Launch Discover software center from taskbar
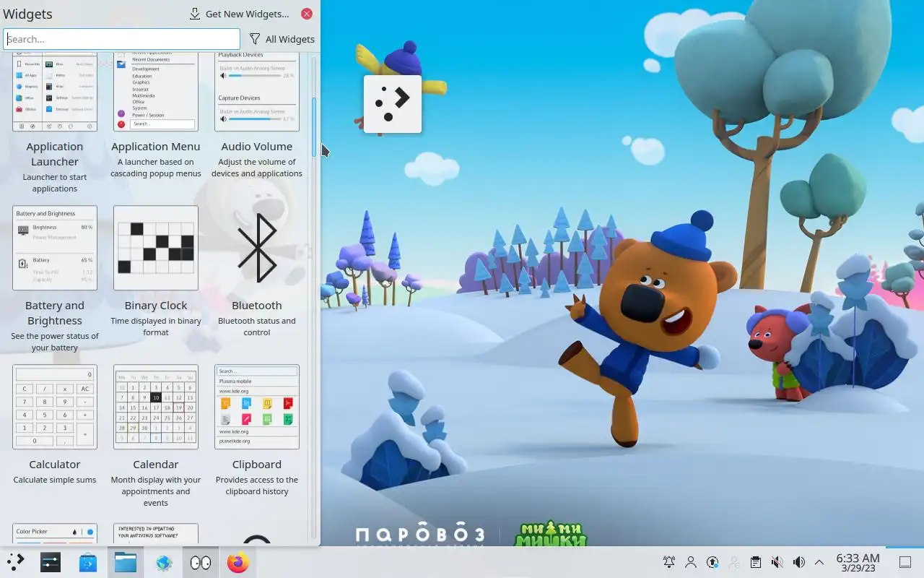The width and height of the screenshot is (924, 578). [x=88, y=562]
